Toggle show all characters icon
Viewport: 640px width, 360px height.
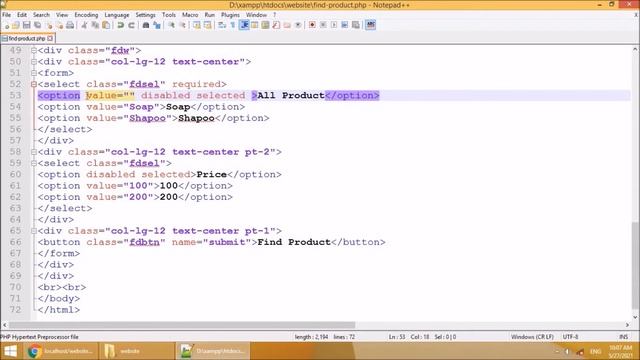point(233,25)
